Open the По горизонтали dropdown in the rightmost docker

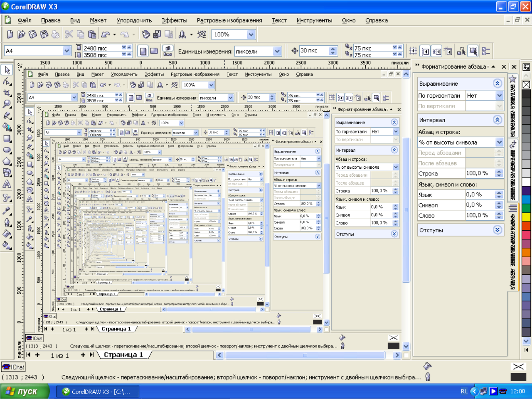coord(499,96)
